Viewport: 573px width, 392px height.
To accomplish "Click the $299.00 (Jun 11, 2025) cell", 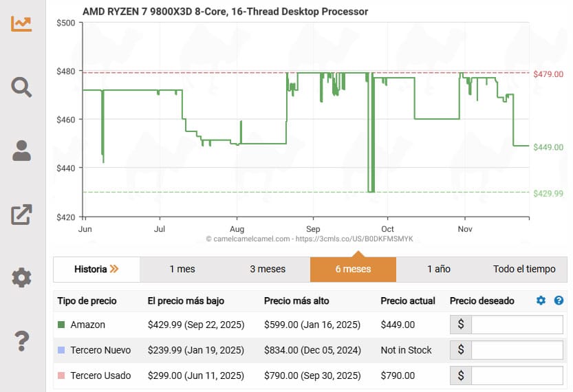I will 196,376.
